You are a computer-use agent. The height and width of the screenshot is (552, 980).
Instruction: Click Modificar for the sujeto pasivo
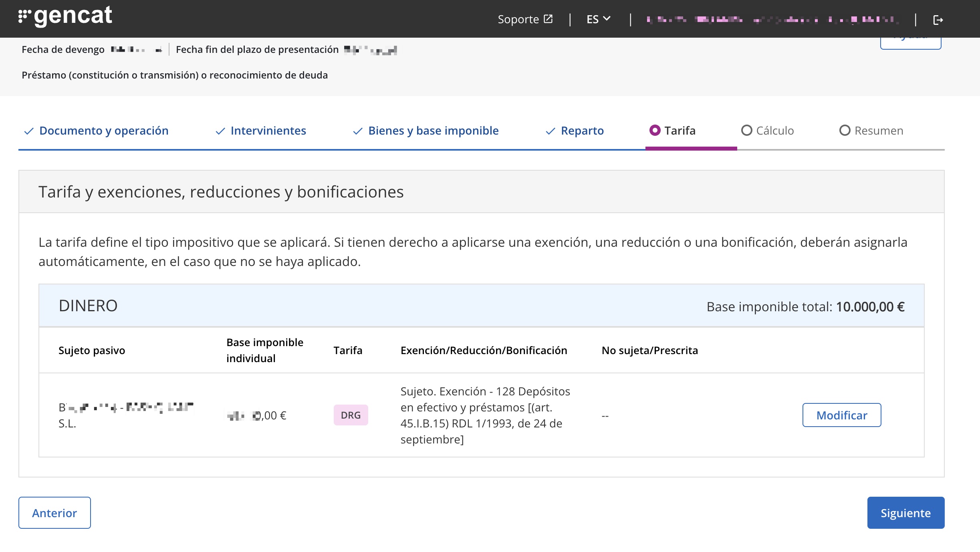pos(841,415)
